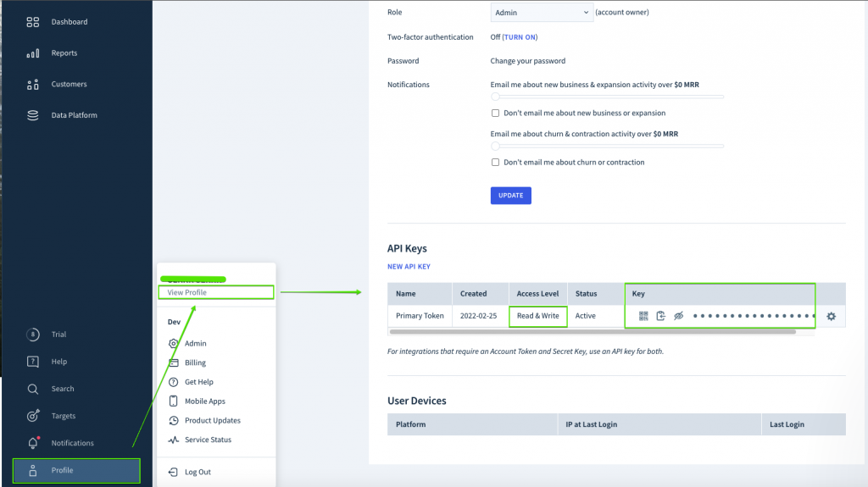Click TURN ON for two-factor authentication

[520, 37]
